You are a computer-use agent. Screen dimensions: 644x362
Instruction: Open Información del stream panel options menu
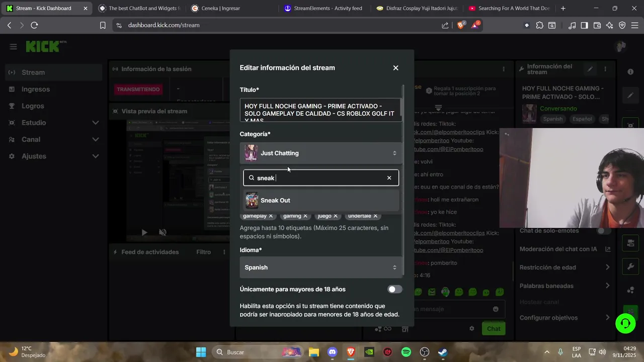tap(605, 69)
